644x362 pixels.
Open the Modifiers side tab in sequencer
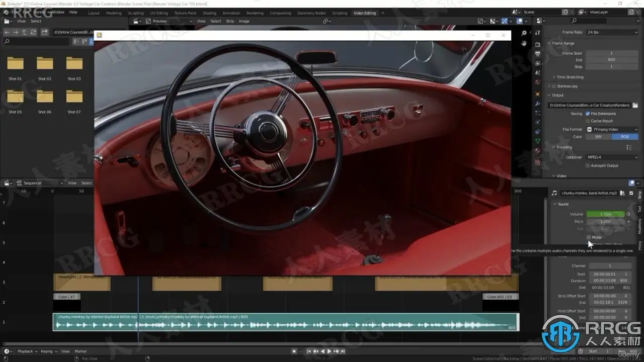pos(639,226)
